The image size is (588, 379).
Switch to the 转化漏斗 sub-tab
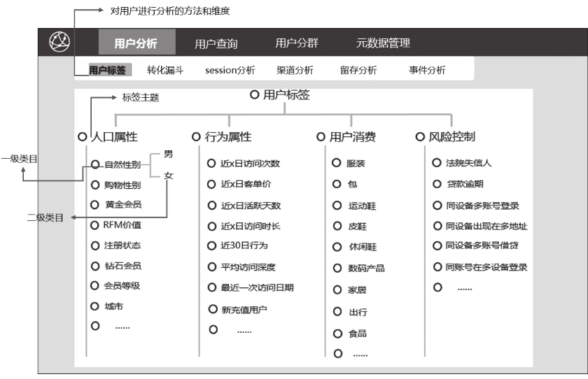pos(165,70)
